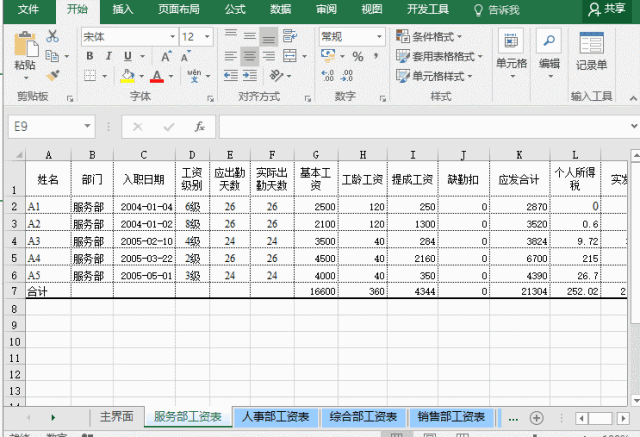The width and height of the screenshot is (640, 437).
Task: Switch to the 开发工具 Developer tab
Action: (x=427, y=9)
